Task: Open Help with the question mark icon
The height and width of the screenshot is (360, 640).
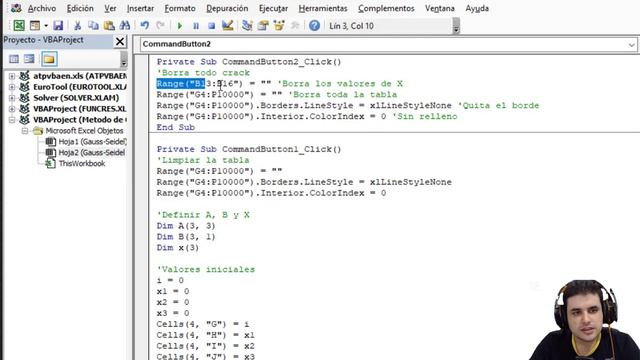Action: point(314,26)
